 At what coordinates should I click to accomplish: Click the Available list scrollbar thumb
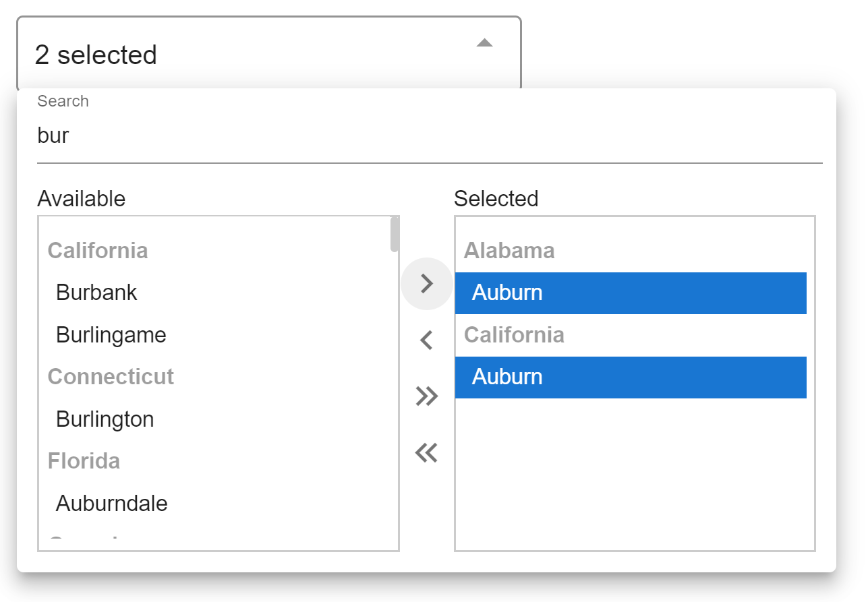point(395,235)
